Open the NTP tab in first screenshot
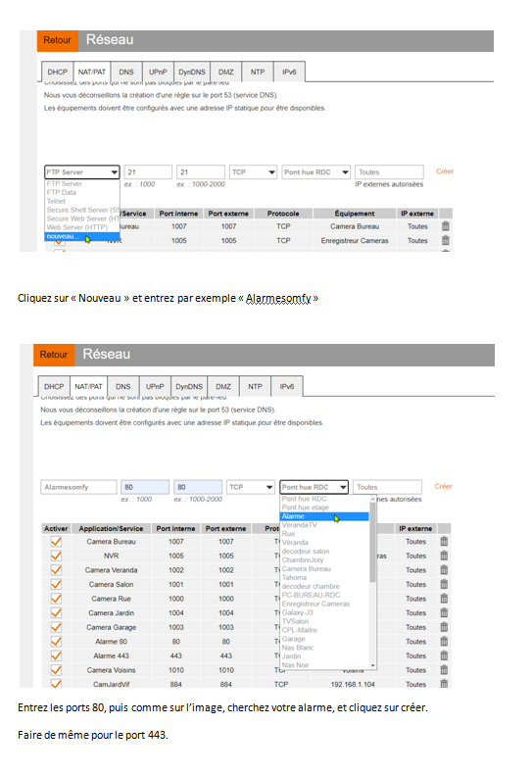This screenshot has width=532, height=774. [258, 73]
